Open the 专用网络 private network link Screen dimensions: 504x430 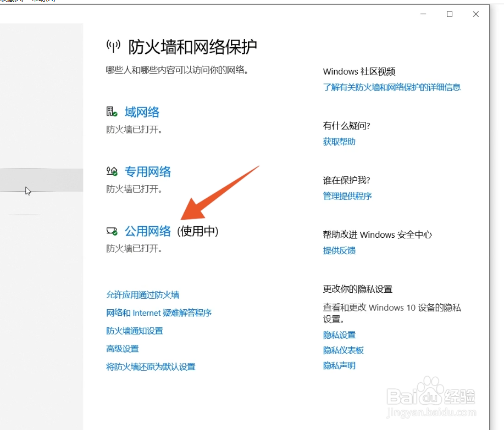[x=147, y=171]
